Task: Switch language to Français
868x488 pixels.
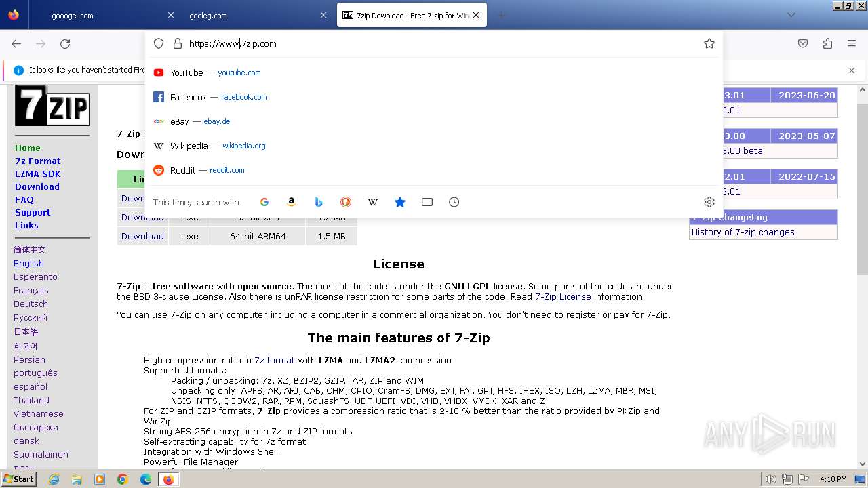Action: click(x=31, y=290)
